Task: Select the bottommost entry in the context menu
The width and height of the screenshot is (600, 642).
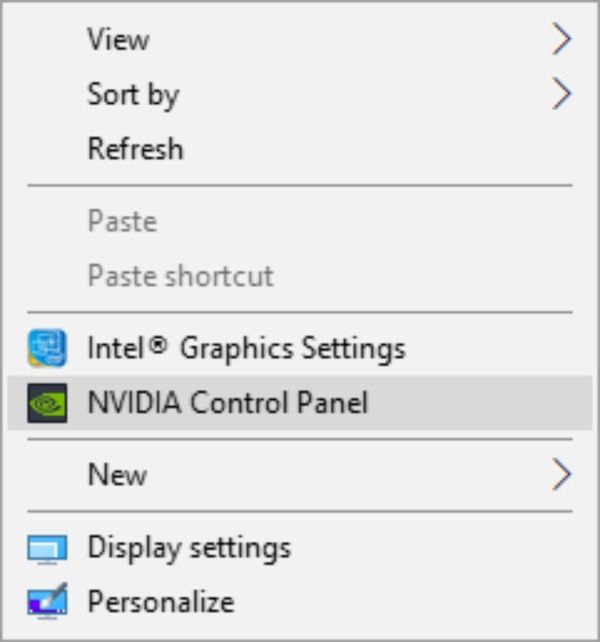Action: coord(160,602)
